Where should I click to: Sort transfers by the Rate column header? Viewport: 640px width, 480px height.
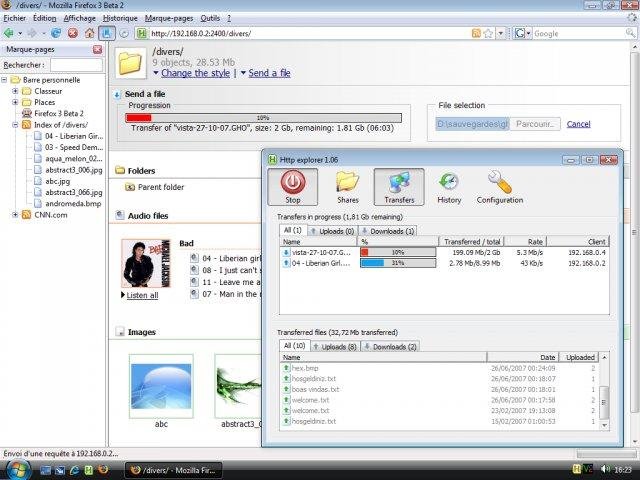(x=525, y=242)
